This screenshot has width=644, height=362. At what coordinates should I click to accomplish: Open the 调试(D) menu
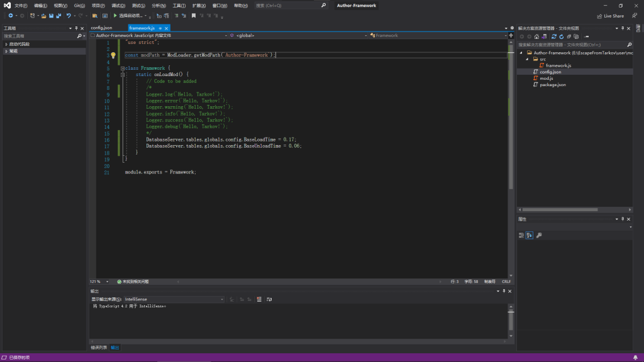click(118, 6)
